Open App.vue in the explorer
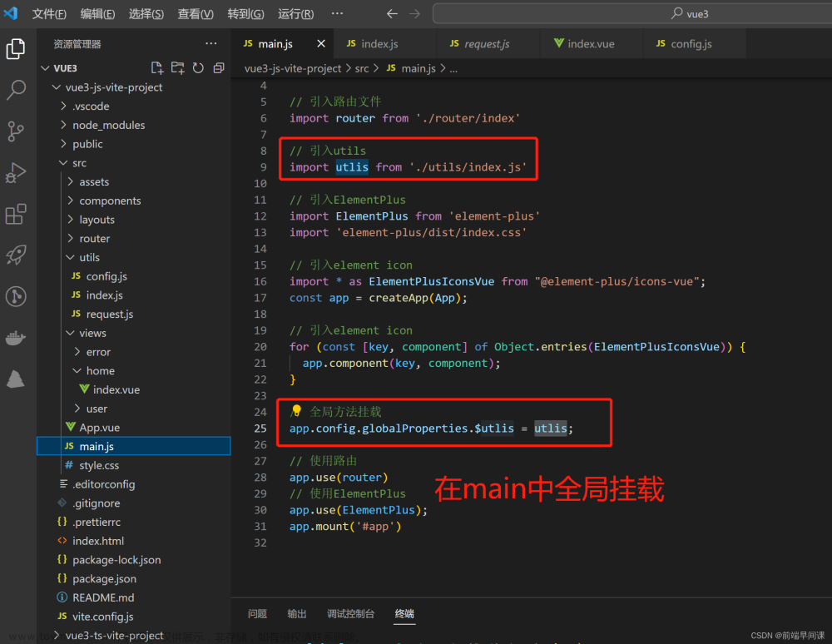Image resolution: width=832 pixels, height=644 pixels. [134, 428]
